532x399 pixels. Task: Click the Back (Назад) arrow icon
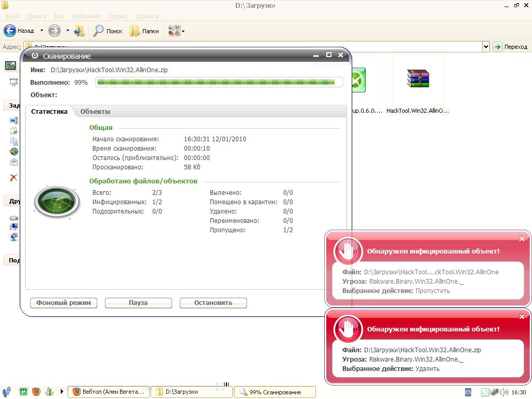tap(10, 31)
